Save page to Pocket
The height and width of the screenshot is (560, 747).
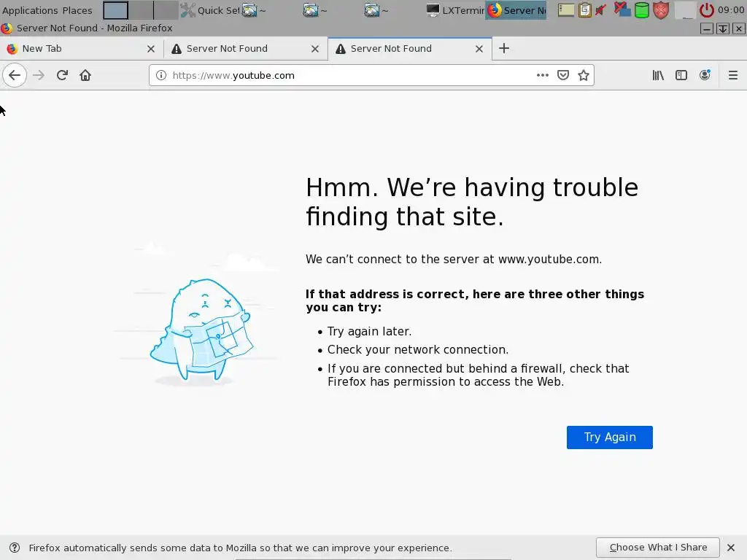(563, 75)
